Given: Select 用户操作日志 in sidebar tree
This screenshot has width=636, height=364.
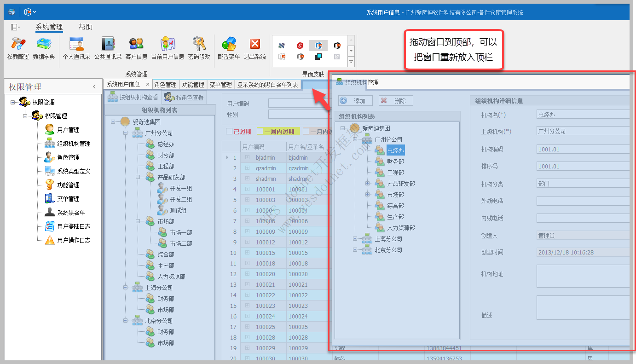Looking at the screenshot, I should tap(74, 240).
